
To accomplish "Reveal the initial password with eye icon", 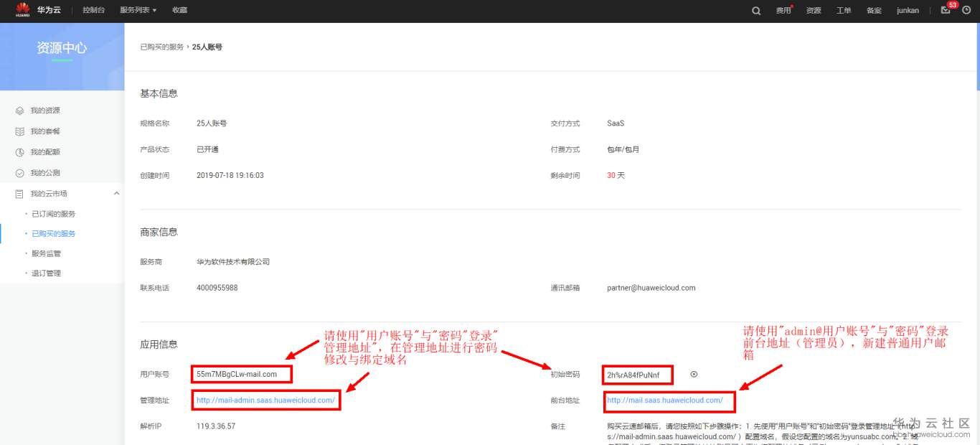I will [694, 374].
